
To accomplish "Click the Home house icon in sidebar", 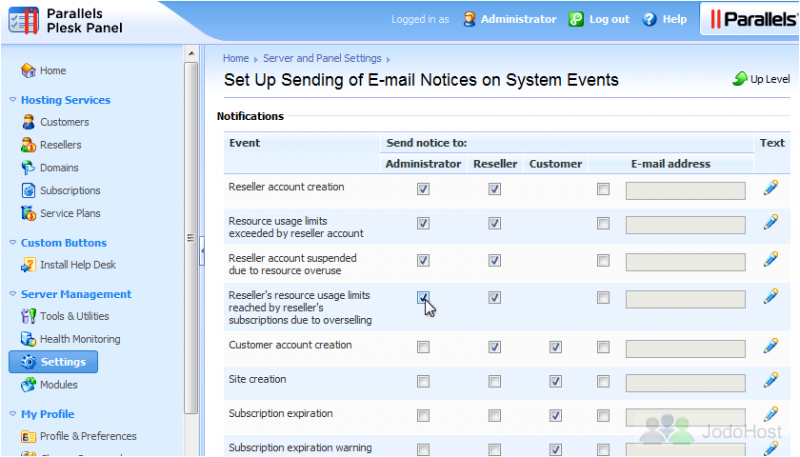I will tap(28, 70).
